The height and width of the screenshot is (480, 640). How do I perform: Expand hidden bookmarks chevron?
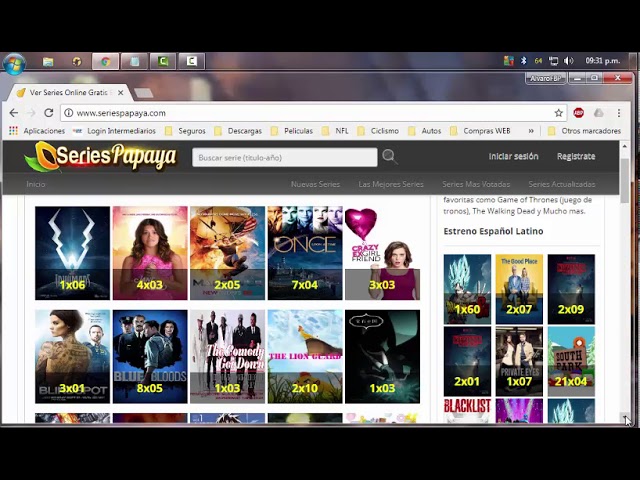[531, 131]
